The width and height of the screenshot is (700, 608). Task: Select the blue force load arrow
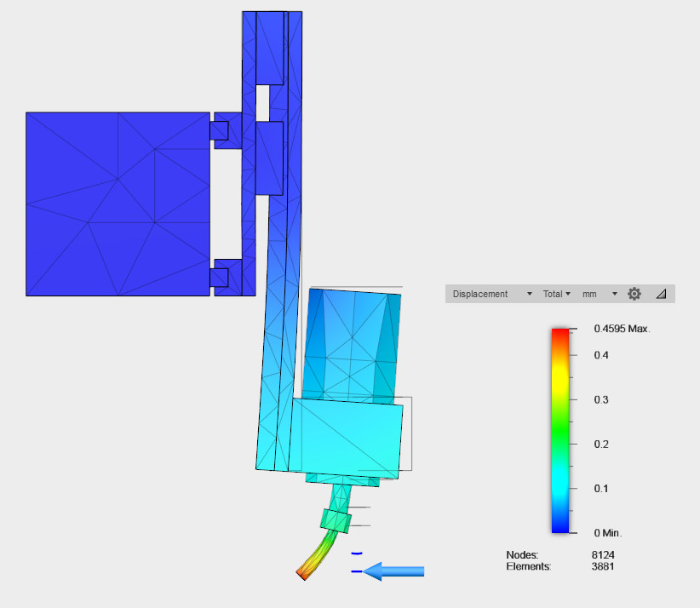pos(393,571)
